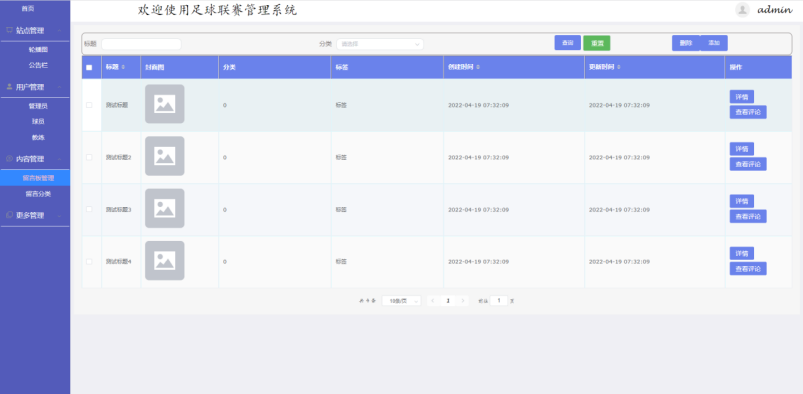Click the green 重置 button
The width and height of the screenshot is (803, 394).
[x=597, y=43]
